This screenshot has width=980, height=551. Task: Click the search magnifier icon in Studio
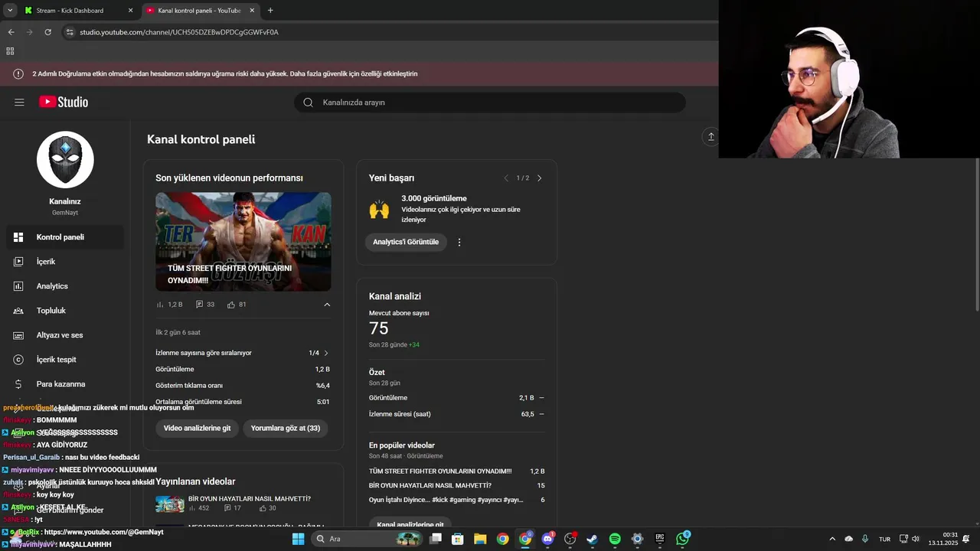coord(308,103)
